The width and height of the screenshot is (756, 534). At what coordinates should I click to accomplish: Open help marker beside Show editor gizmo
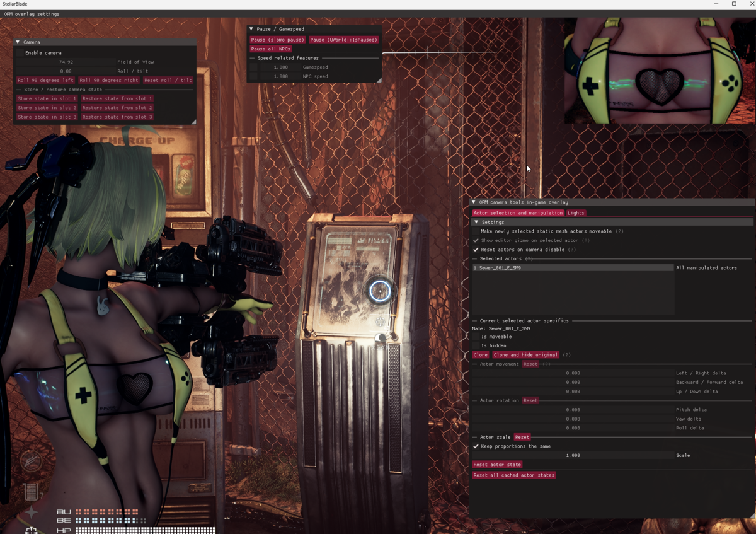pos(586,240)
